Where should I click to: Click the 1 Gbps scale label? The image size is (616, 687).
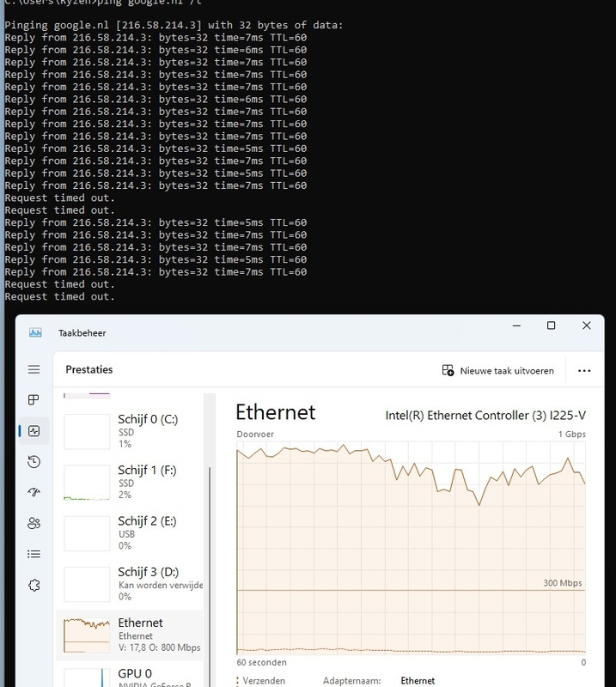[x=571, y=435]
